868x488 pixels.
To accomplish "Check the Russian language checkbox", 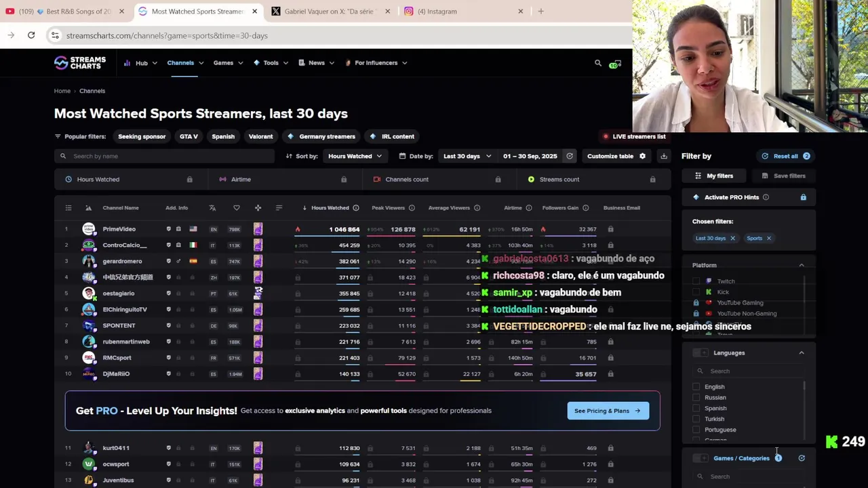I will [x=696, y=398].
